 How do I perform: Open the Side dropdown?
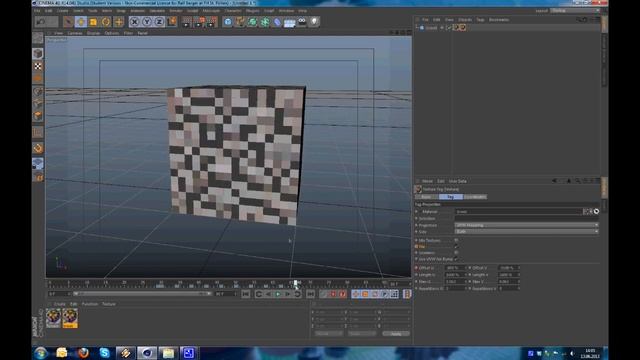pos(527,231)
